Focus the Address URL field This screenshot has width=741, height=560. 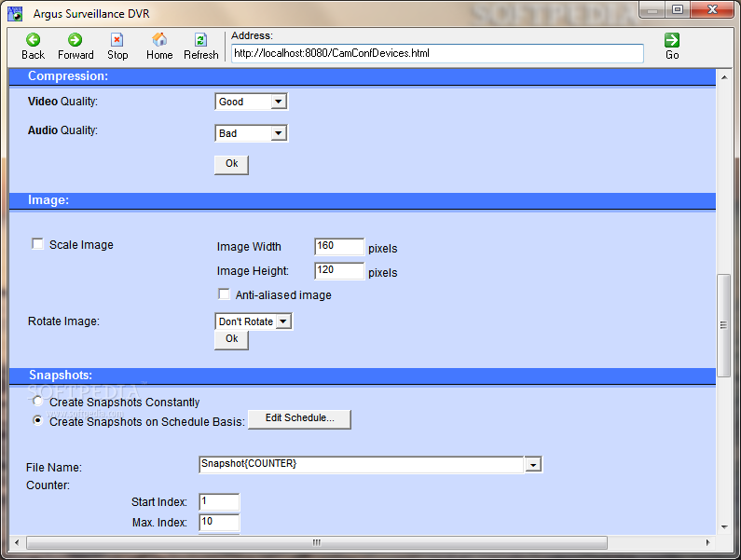pos(437,53)
